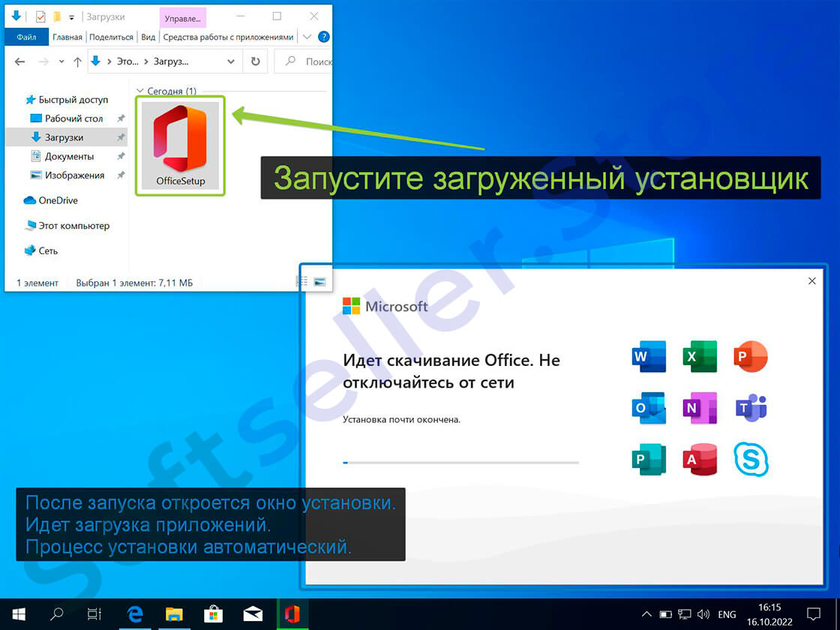Show hidden system tray icons
840x630 pixels.
646,614
